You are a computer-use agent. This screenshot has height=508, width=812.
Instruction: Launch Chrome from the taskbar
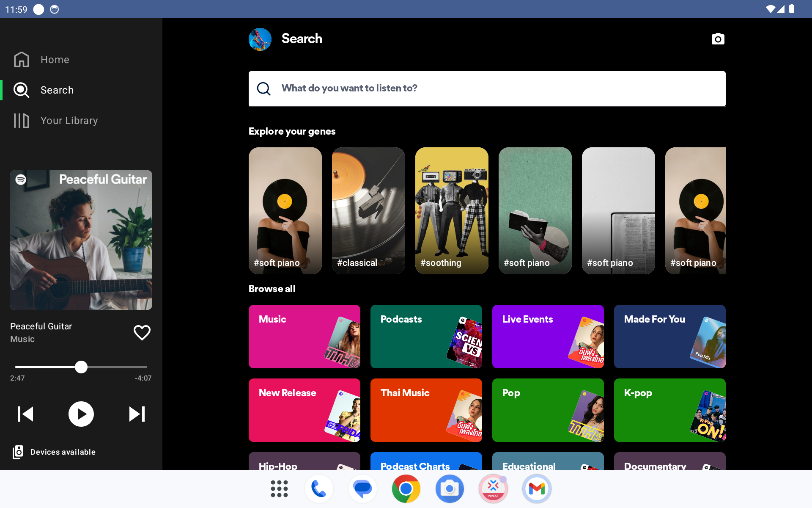coord(406,489)
